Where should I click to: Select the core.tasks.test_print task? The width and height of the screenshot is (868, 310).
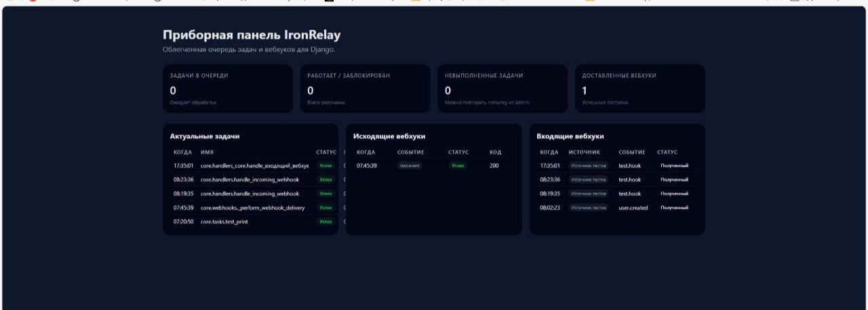(x=224, y=221)
